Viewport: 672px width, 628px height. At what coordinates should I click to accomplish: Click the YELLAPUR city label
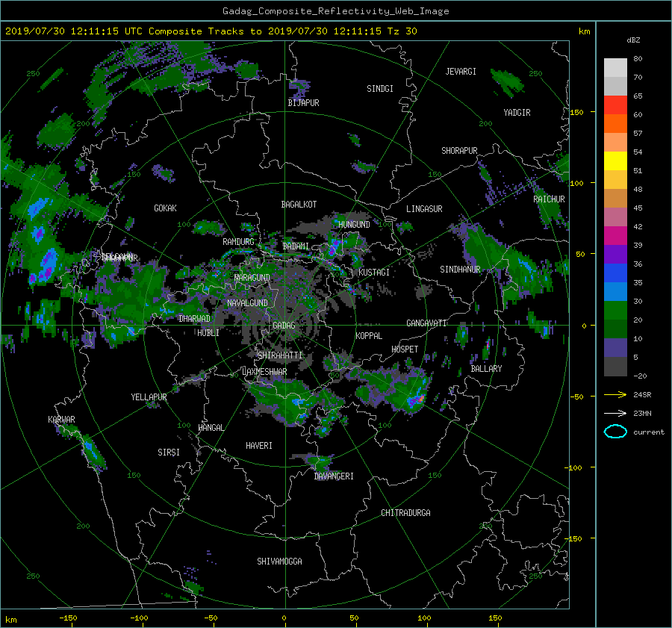[149, 397]
